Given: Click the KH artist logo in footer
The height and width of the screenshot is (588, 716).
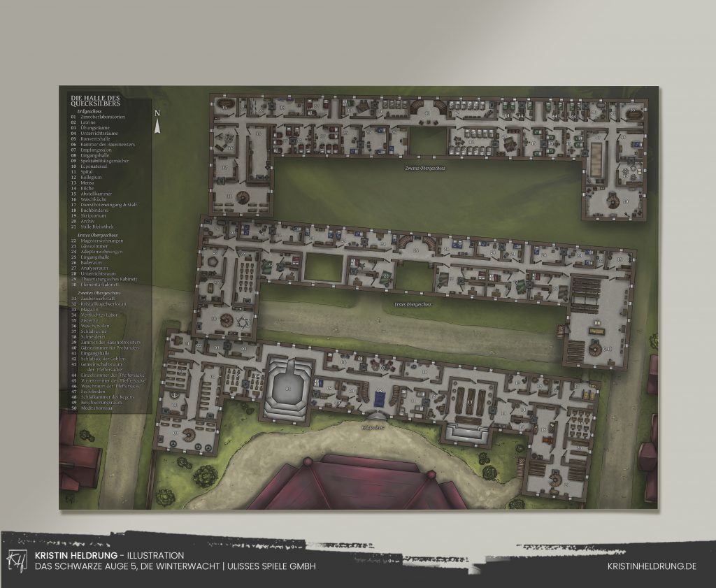Looking at the screenshot, I should tap(17, 560).
